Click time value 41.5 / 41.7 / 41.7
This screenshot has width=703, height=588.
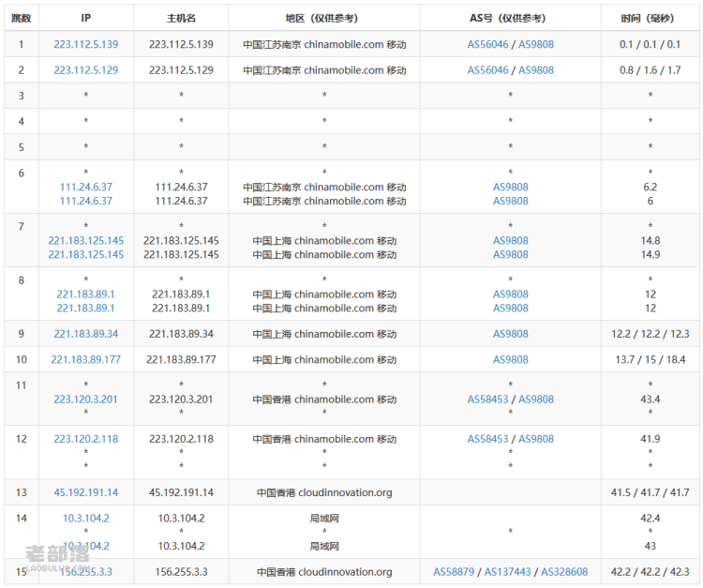tap(651, 492)
